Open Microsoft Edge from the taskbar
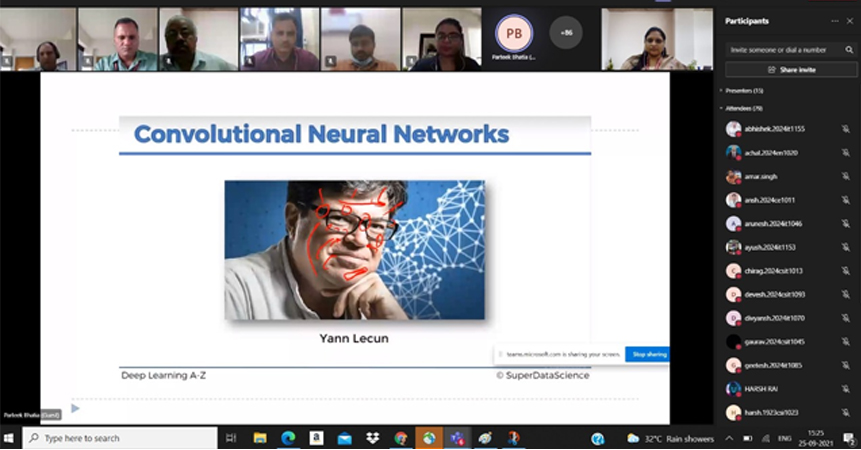861x450 pixels. click(x=287, y=438)
